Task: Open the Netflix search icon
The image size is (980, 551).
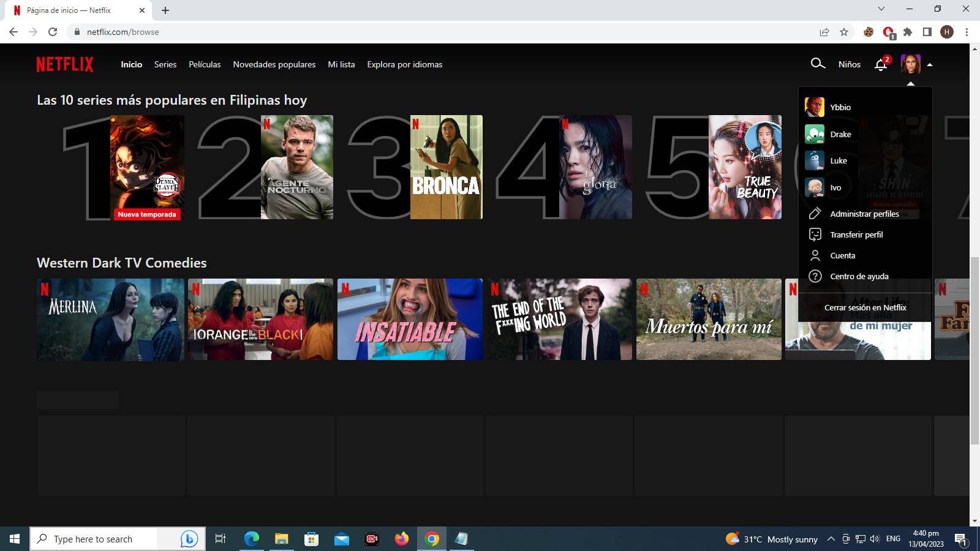Action: 818,64
